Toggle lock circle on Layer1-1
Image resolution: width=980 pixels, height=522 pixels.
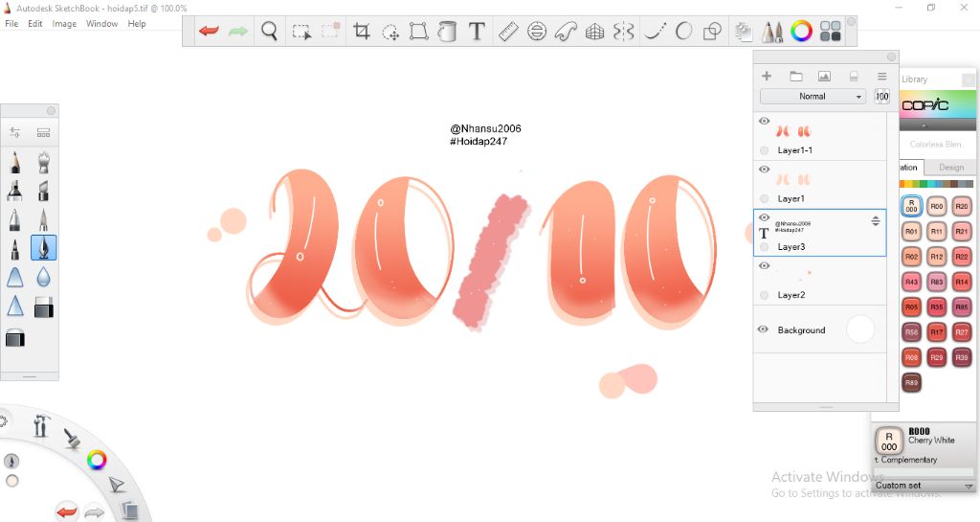click(764, 150)
